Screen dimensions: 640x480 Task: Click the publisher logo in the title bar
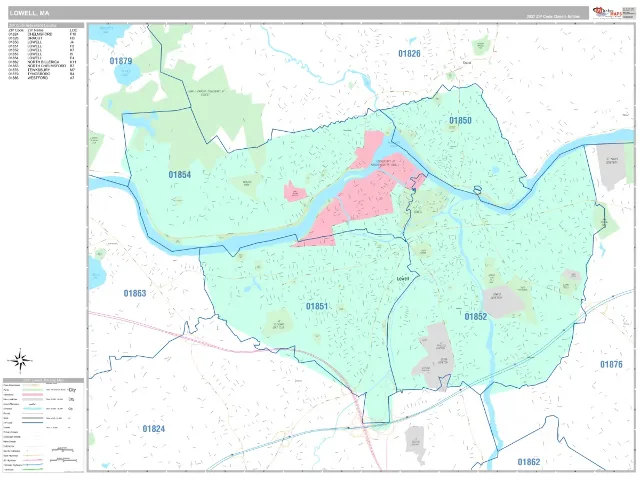[607, 13]
